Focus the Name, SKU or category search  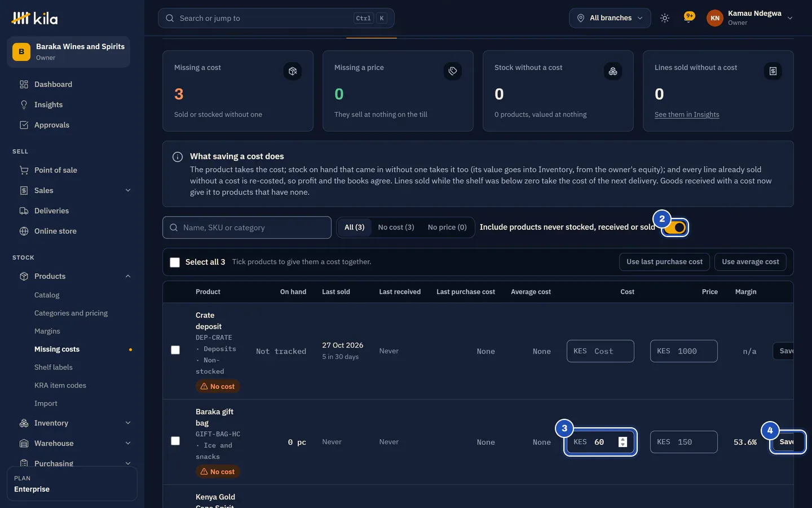coord(247,227)
